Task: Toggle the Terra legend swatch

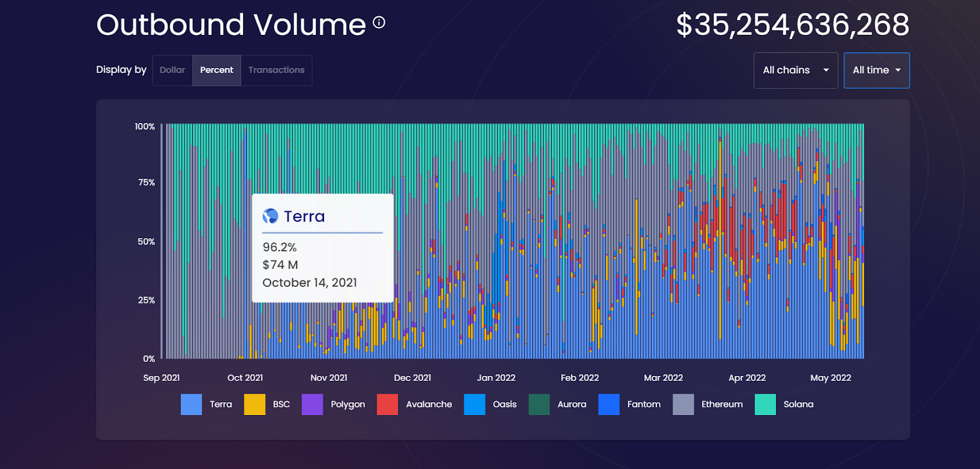Action: tap(191, 405)
